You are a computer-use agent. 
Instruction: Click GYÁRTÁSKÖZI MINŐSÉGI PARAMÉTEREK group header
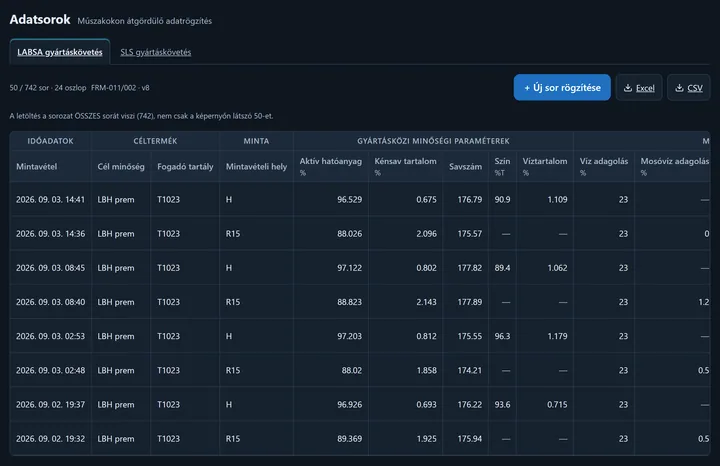pyautogui.click(x=433, y=141)
